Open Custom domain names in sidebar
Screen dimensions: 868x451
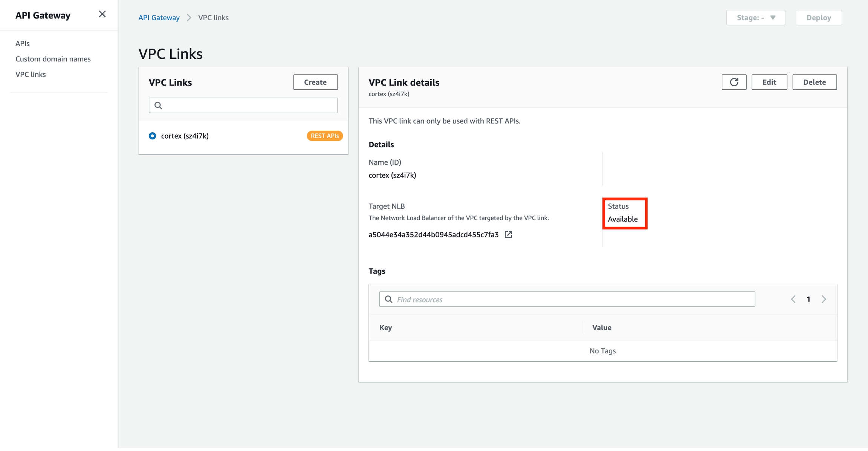[x=53, y=59]
